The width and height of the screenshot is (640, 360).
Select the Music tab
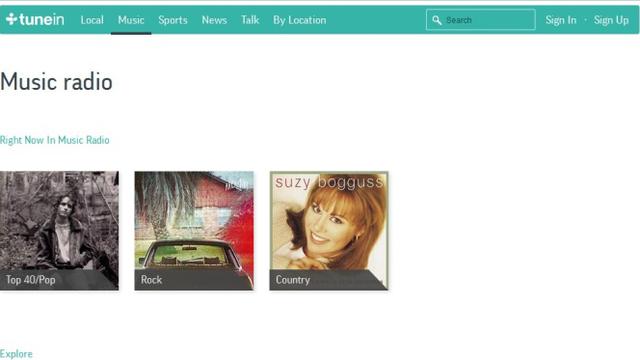(131, 20)
